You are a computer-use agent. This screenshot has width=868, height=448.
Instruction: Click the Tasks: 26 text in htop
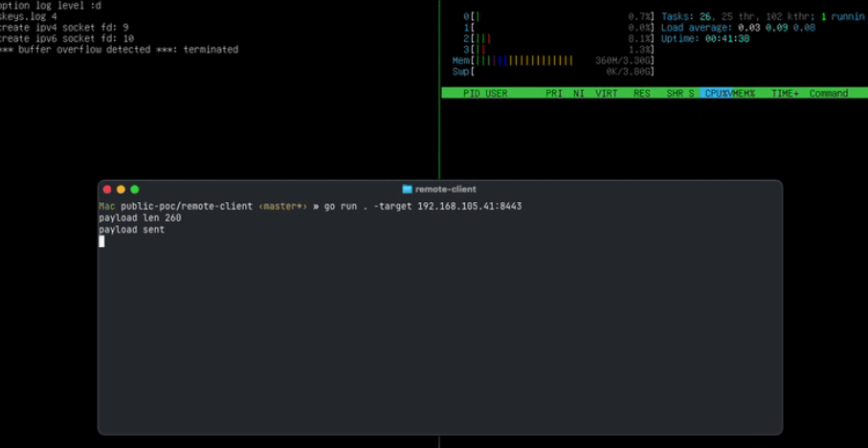[686, 16]
